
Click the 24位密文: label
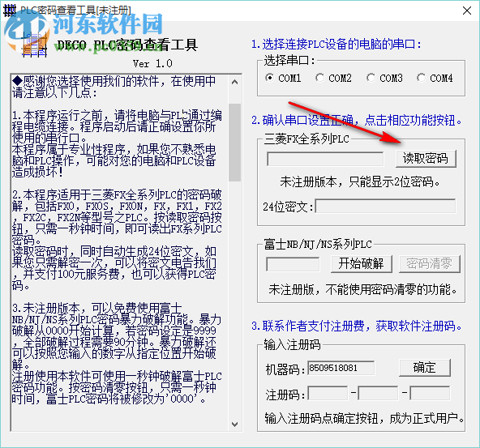289,207
